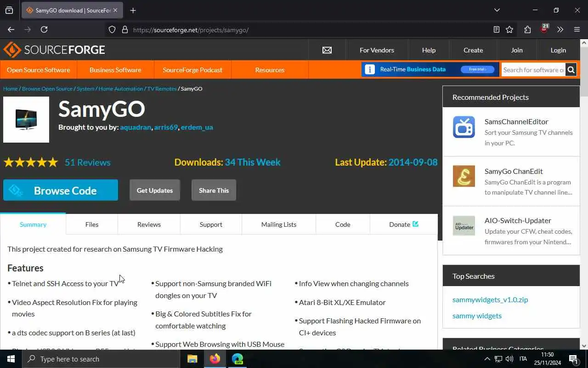Switch to the Files tab

tap(92, 224)
